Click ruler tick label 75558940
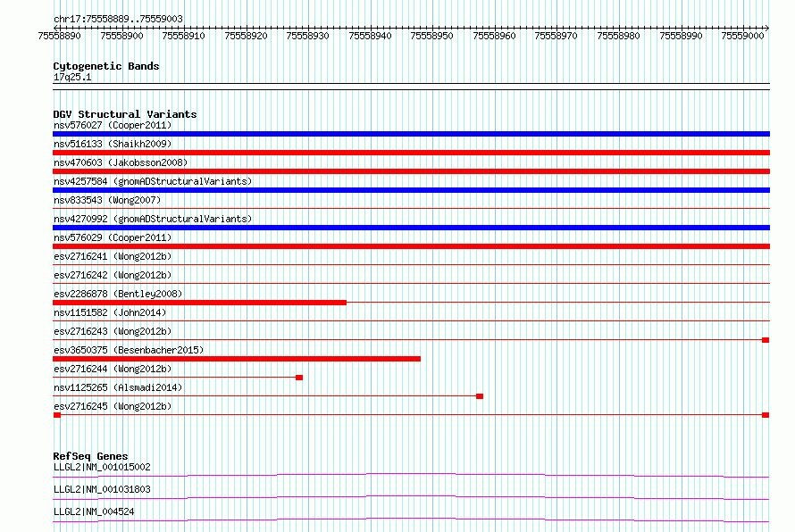 point(370,36)
